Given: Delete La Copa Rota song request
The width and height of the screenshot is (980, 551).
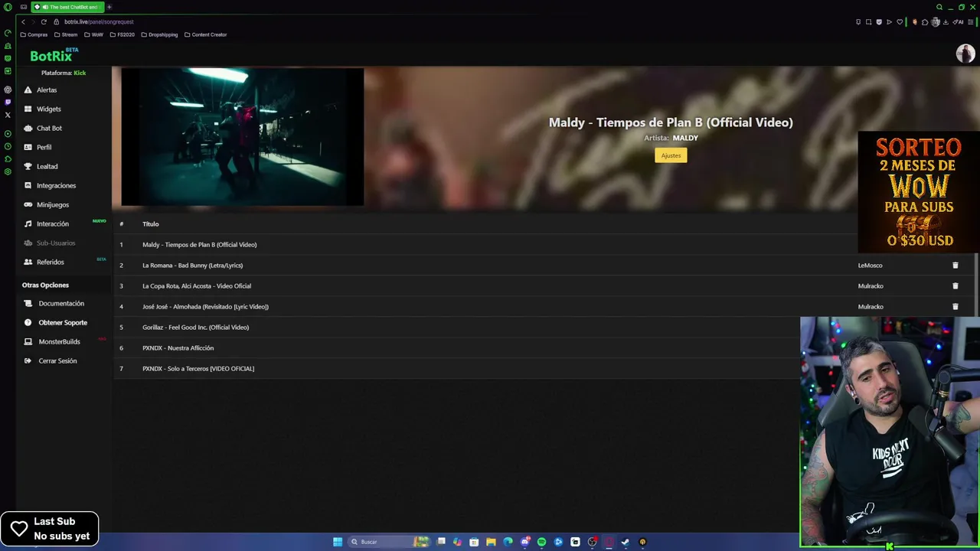Looking at the screenshot, I should [955, 286].
